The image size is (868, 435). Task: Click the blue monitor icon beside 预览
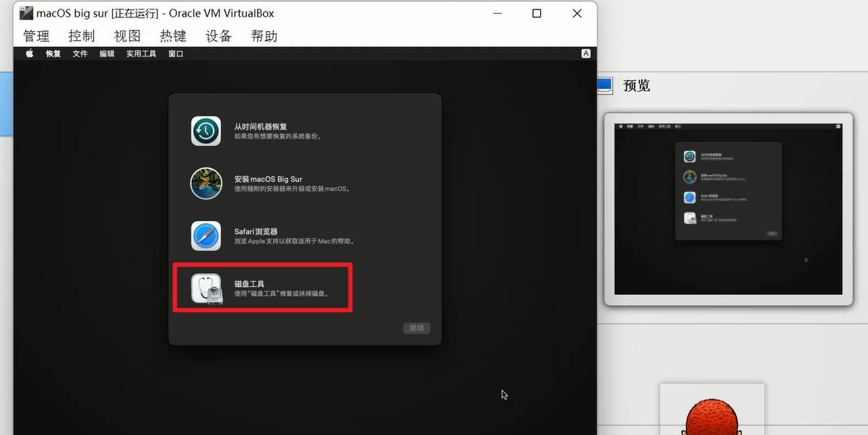604,86
